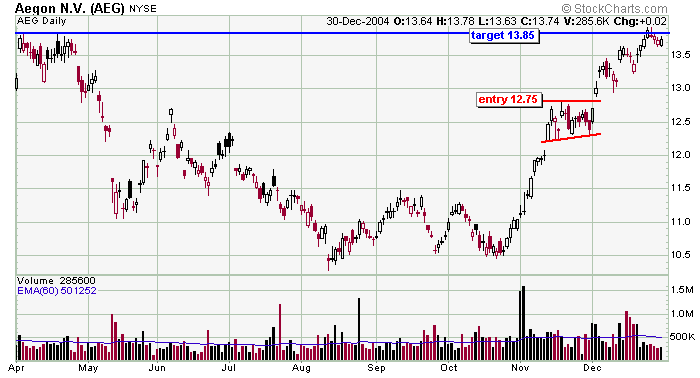Click the 13.0 price axis label
Viewport: 700px width, 378px height.
[x=681, y=88]
